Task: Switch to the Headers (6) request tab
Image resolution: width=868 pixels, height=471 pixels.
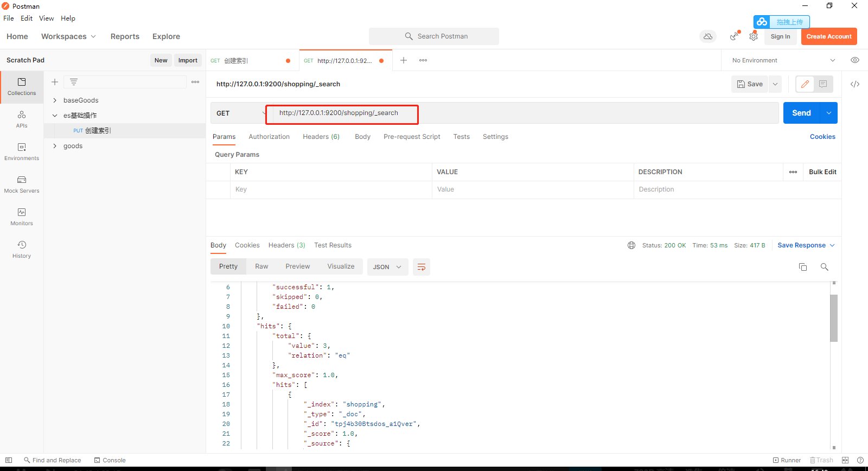Action: coord(321,137)
